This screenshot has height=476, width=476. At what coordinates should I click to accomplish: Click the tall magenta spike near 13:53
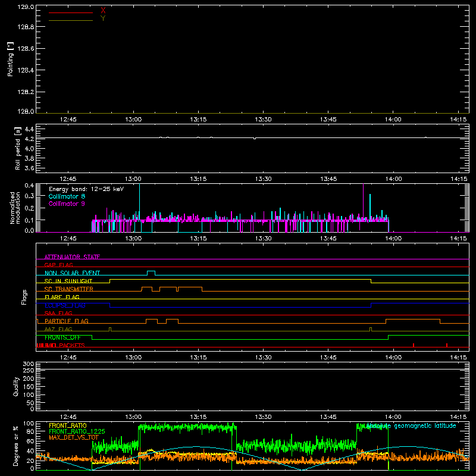click(363, 202)
